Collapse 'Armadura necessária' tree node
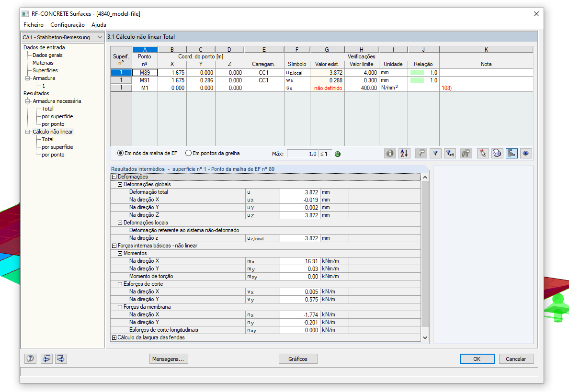Viewport: 569px width, 392px height. (28, 101)
